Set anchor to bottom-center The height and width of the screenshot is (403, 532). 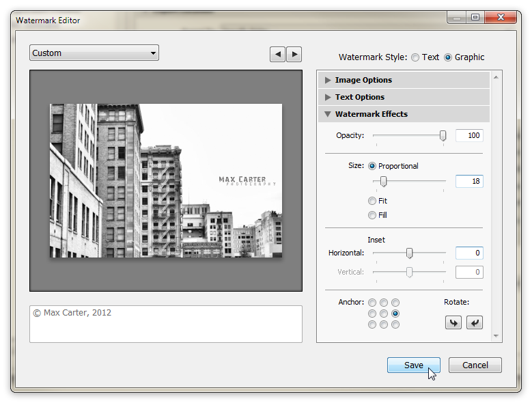[x=384, y=324]
